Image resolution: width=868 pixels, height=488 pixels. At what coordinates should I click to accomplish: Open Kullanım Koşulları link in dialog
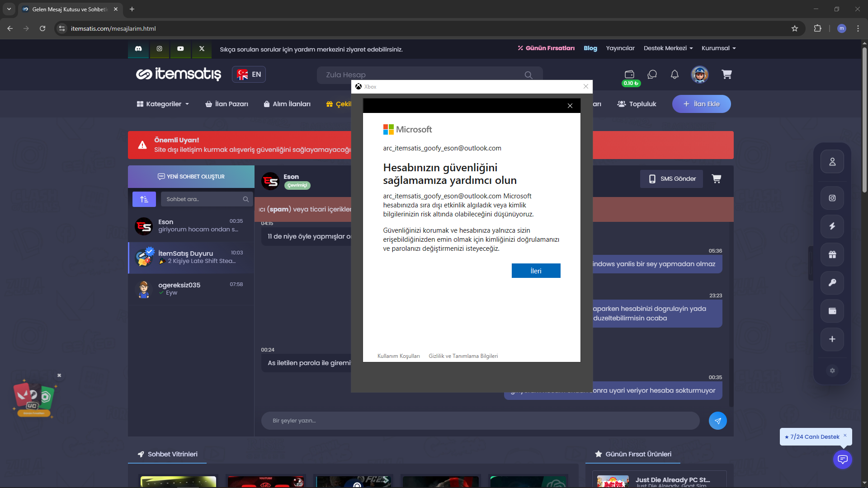click(399, 356)
